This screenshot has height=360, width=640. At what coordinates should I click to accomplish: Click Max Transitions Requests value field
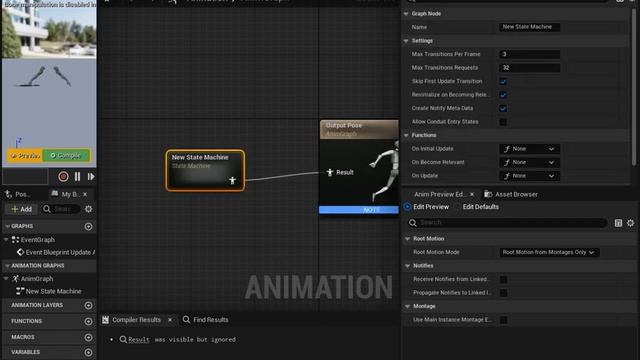(x=529, y=68)
